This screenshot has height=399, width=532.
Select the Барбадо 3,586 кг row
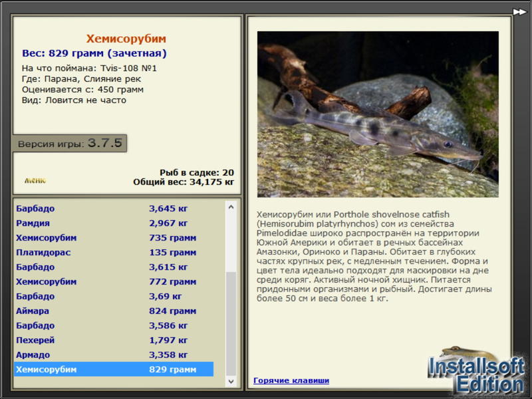pos(114,325)
